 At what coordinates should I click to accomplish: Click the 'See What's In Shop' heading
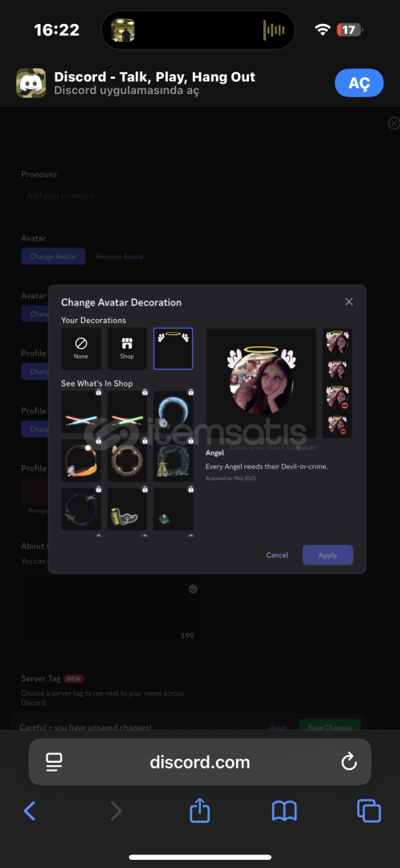click(x=97, y=383)
